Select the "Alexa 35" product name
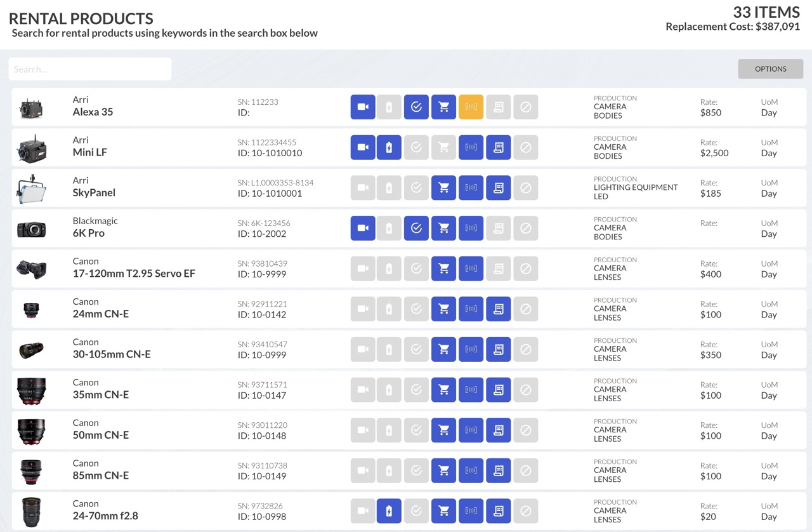Screen dimensions: 812x532 tap(93, 112)
